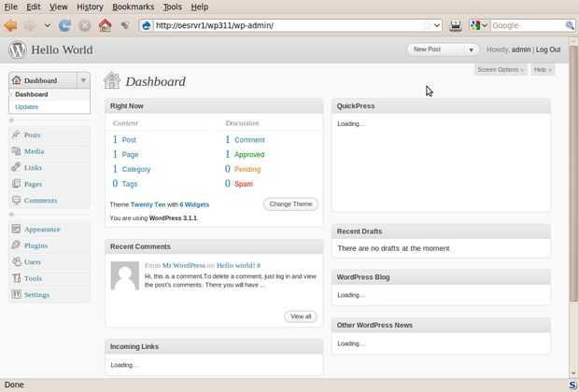Image resolution: width=579 pixels, height=392 pixels.
Task: Collapse the Dashboard menu arrow
Action: tap(83, 80)
